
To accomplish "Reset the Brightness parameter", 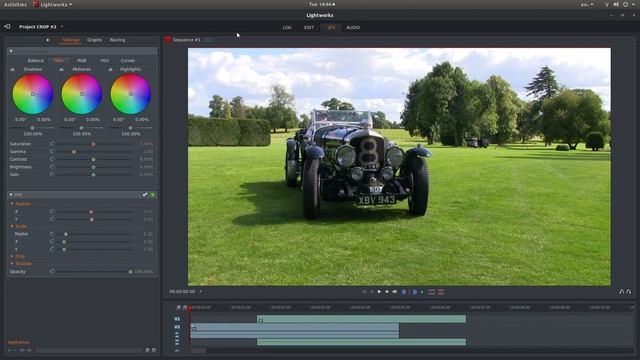I will (52, 167).
